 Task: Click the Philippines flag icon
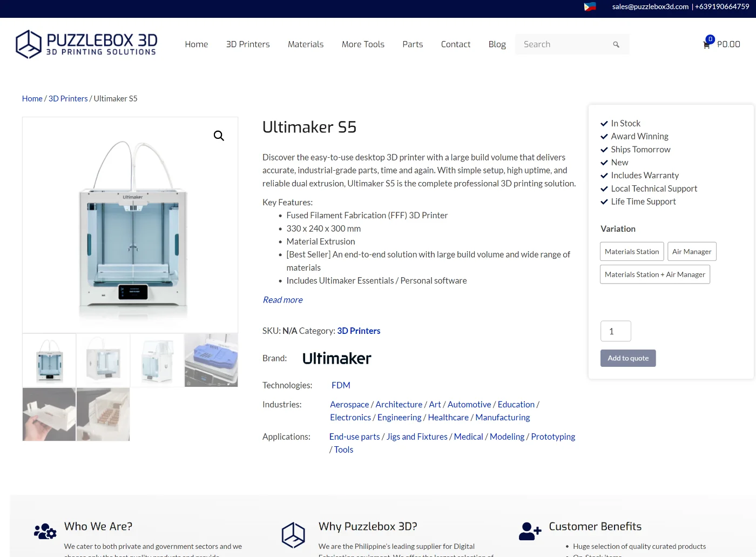click(590, 6)
